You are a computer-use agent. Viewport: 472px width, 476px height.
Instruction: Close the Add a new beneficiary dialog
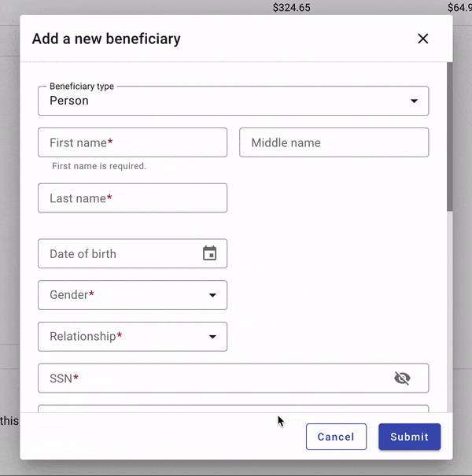(423, 39)
